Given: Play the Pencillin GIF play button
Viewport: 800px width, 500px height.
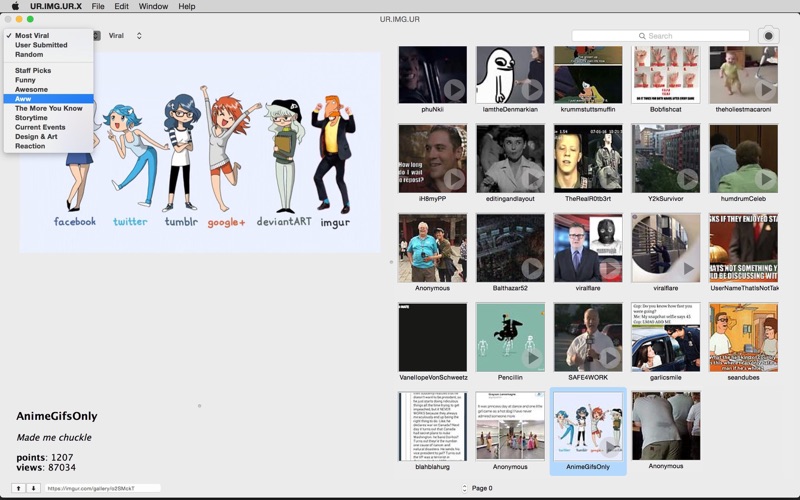Looking at the screenshot, I should (x=532, y=358).
